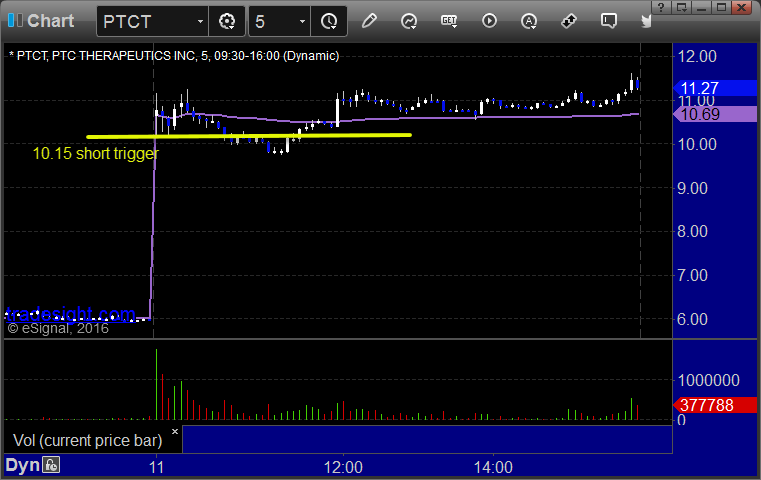
Task: Click the 9.00 price axis label
Action: click(x=693, y=188)
